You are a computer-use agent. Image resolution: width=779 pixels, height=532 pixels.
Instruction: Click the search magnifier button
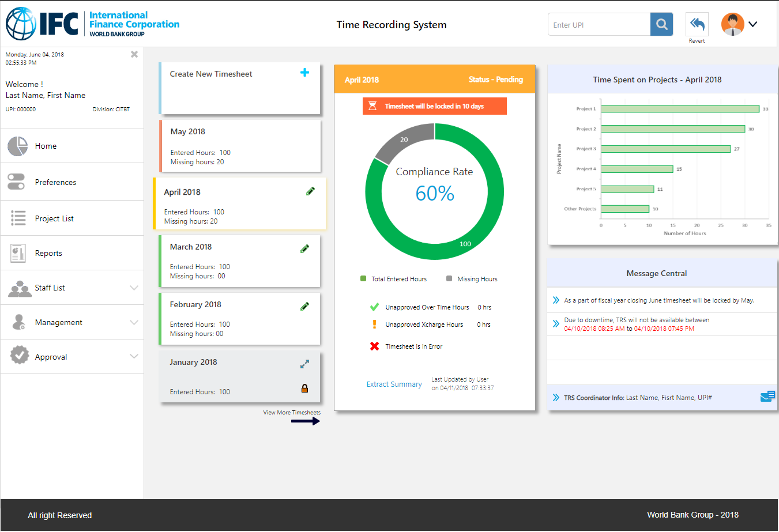(x=661, y=24)
